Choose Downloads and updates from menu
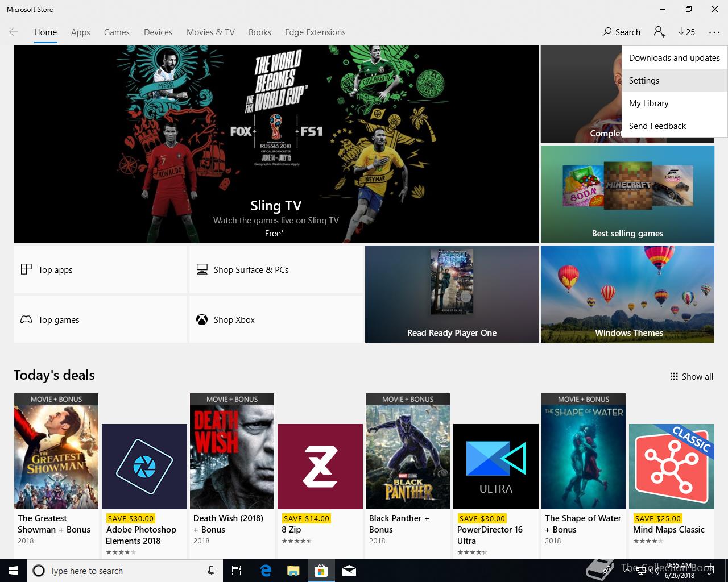This screenshot has height=582, width=728. coord(675,58)
